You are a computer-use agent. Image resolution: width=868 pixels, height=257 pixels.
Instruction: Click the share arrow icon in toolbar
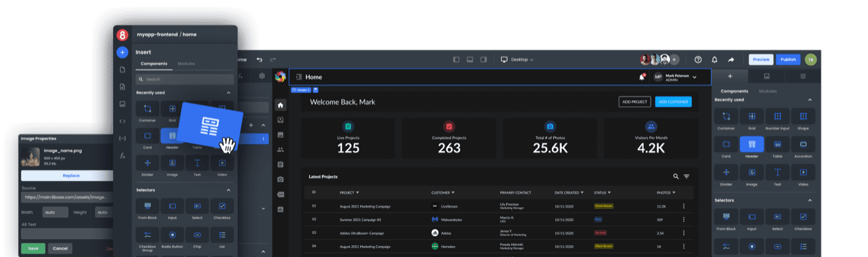pyautogui.click(x=731, y=60)
